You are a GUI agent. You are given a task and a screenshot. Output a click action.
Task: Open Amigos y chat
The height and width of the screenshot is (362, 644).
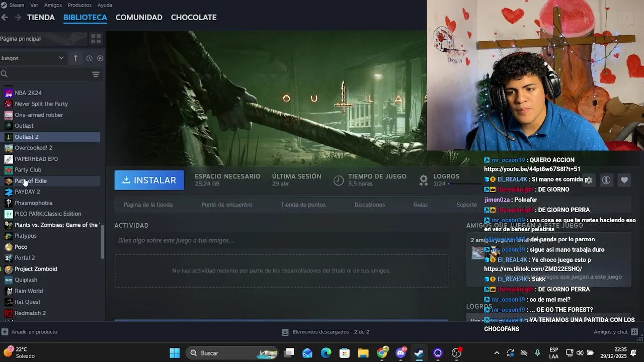coord(616,332)
